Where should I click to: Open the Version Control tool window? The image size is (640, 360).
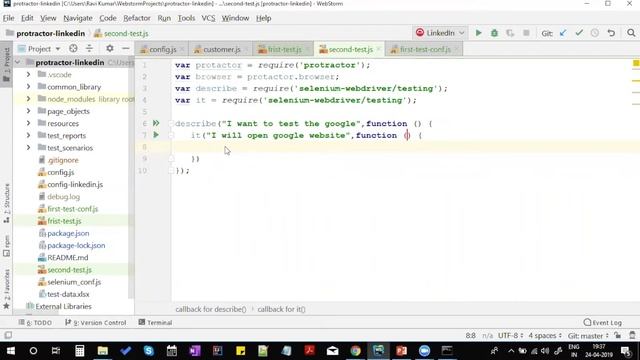96,322
